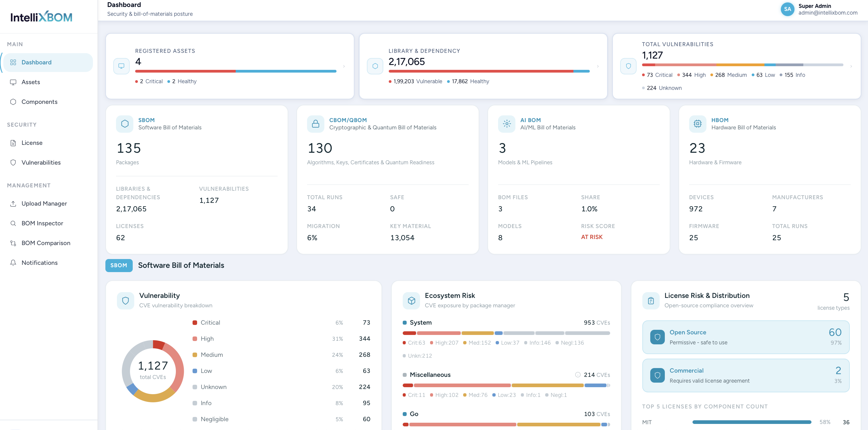Click the IntelliXBOM logo
The image size is (868, 430).
click(41, 17)
